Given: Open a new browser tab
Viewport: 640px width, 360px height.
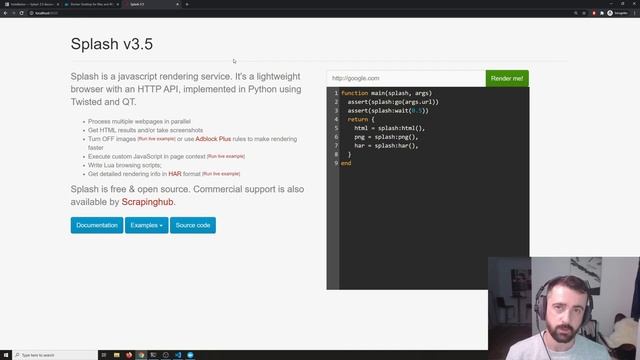Looking at the screenshot, I should click(x=187, y=4).
